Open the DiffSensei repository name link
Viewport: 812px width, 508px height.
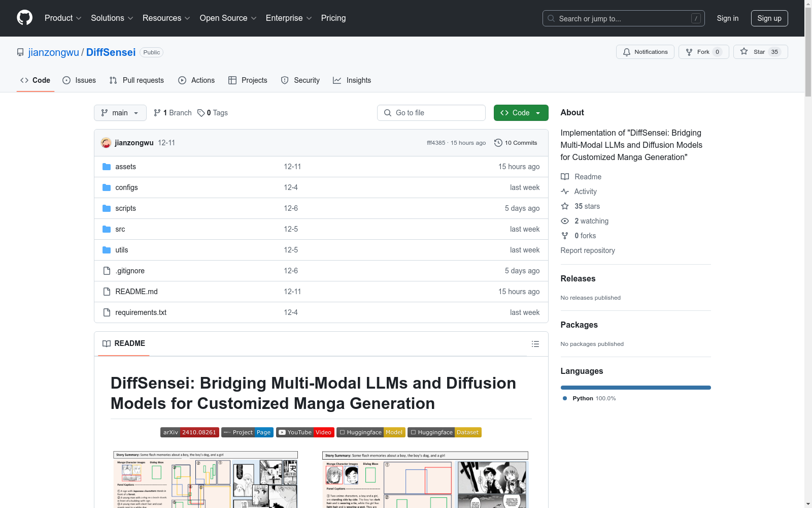point(111,52)
